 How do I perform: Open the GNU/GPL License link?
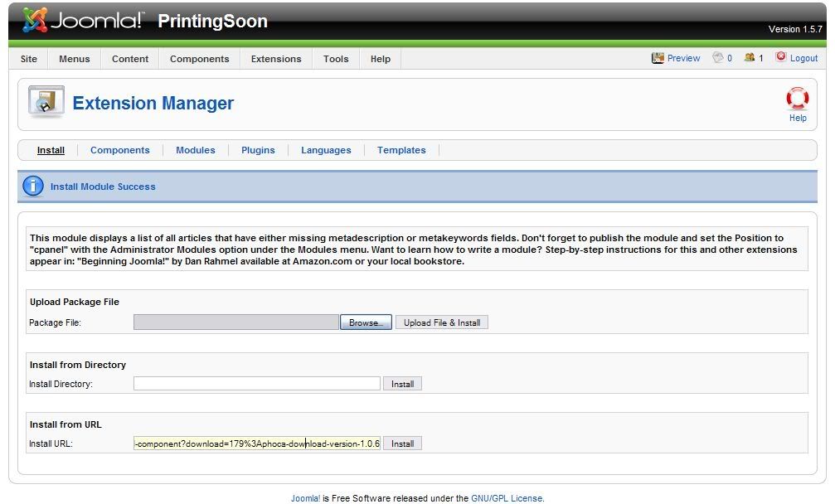coord(507,498)
